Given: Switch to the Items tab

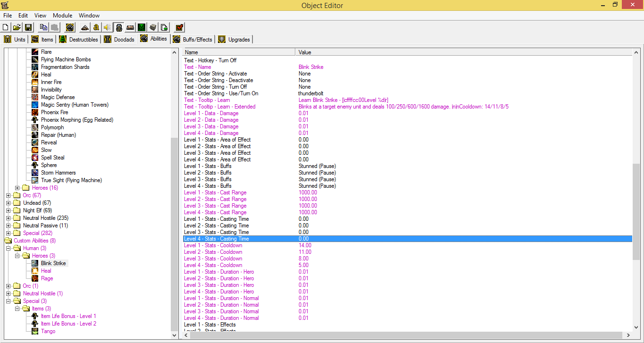Looking at the screenshot, I should [x=42, y=39].
